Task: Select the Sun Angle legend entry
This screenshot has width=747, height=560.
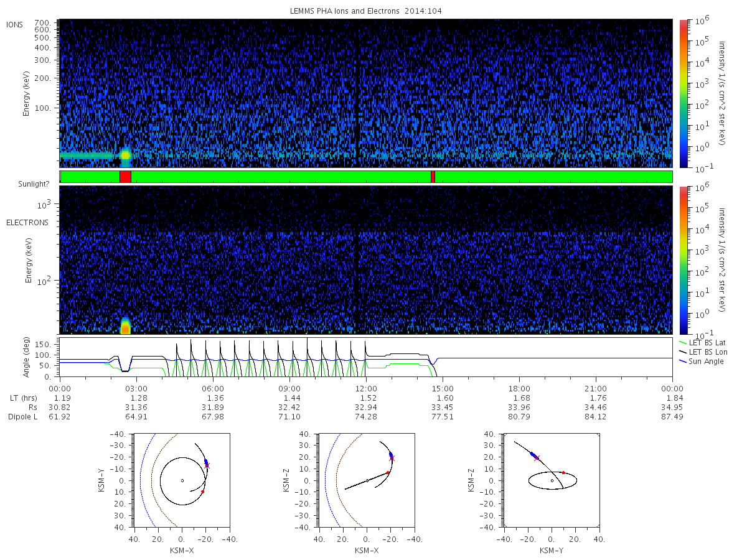Action: [x=701, y=362]
